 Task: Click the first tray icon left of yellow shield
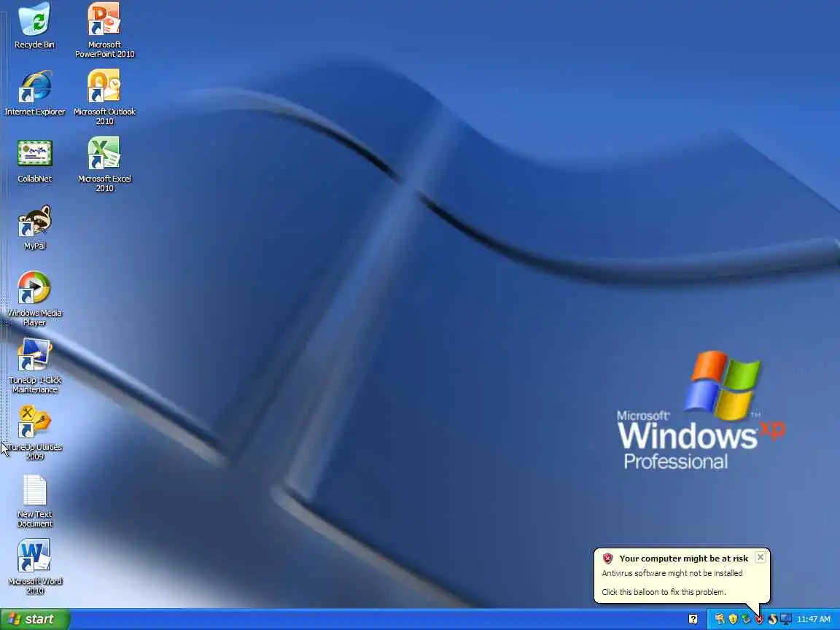tap(720, 619)
